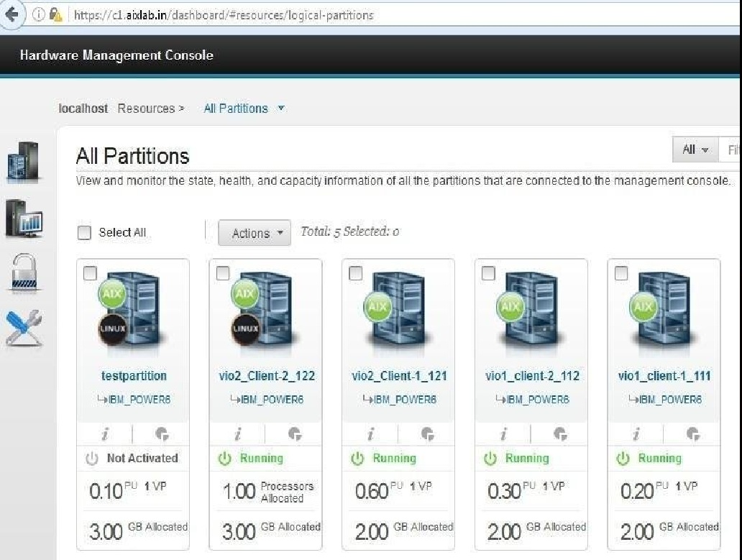Open the vio1_client-1_111 name link
Screen dimensions: 742x560
tap(664, 376)
